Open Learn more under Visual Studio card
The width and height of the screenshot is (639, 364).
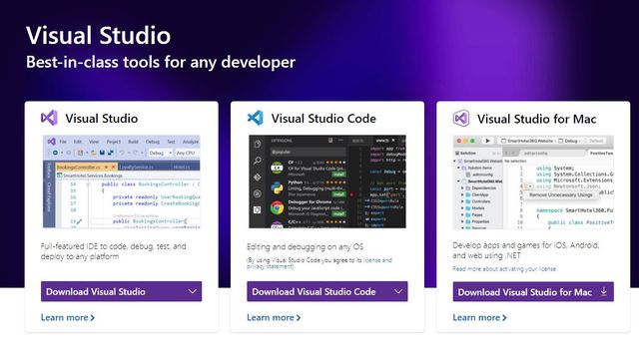[68, 317]
